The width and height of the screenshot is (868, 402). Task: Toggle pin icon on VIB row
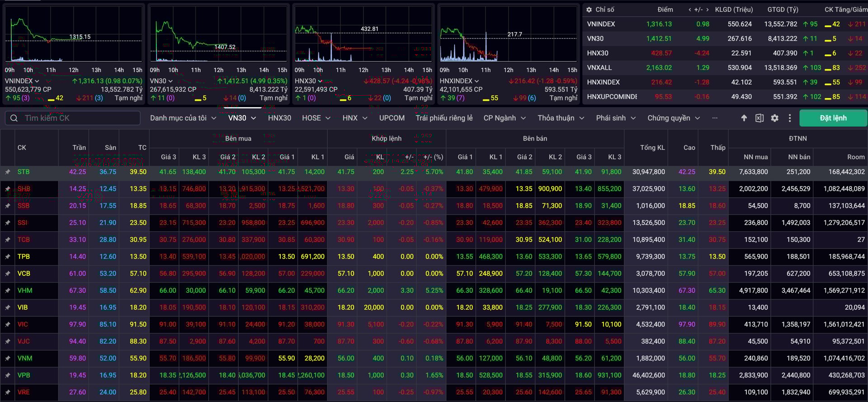[x=8, y=307]
